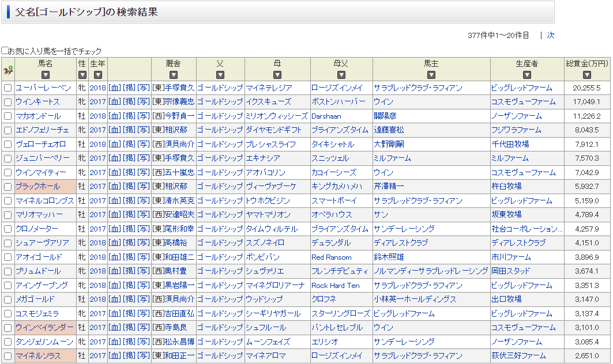The height and width of the screenshot is (364, 613).
Task: Open photo [写] link for メガゴールド
Action: [x=143, y=299]
